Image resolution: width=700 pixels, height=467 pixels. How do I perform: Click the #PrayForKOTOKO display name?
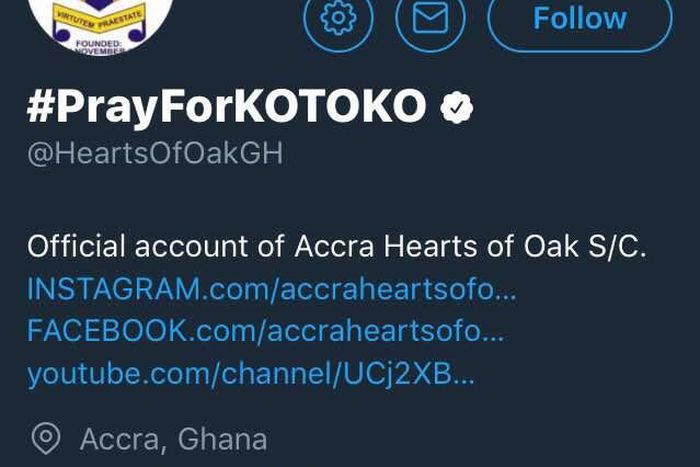pyautogui.click(x=226, y=107)
